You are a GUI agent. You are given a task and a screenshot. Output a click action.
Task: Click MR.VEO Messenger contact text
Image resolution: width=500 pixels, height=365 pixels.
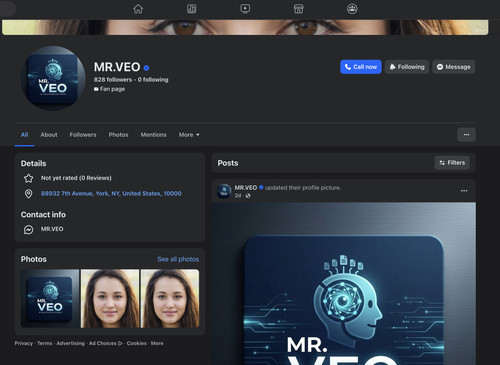click(52, 229)
